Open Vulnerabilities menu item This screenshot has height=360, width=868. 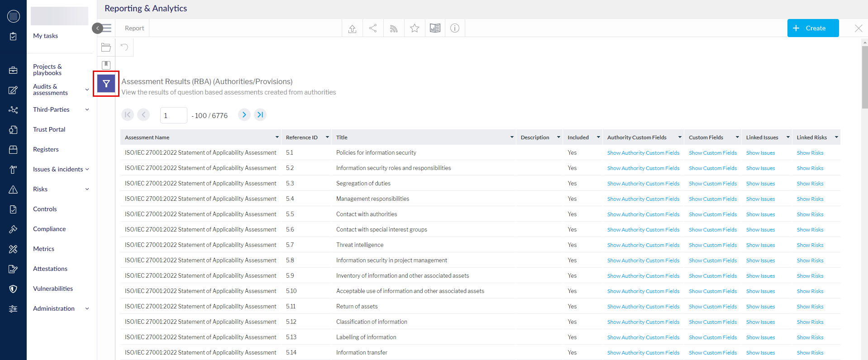pyautogui.click(x=53, y=289)
